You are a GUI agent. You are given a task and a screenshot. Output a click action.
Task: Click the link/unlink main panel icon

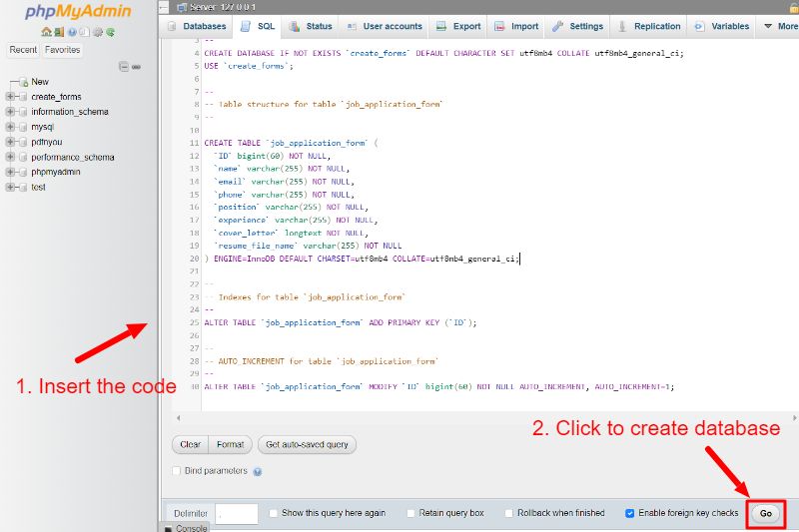[x=136, y=67]
